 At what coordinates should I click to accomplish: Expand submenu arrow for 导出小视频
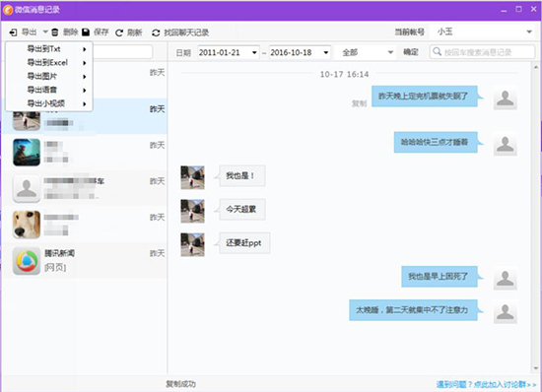coord(85,104)
